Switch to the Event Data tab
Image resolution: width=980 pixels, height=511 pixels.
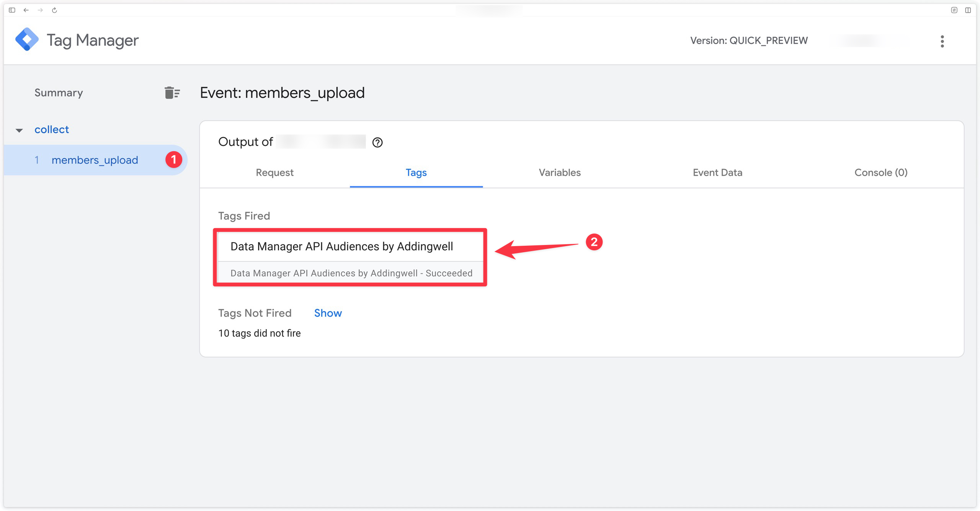717,173
